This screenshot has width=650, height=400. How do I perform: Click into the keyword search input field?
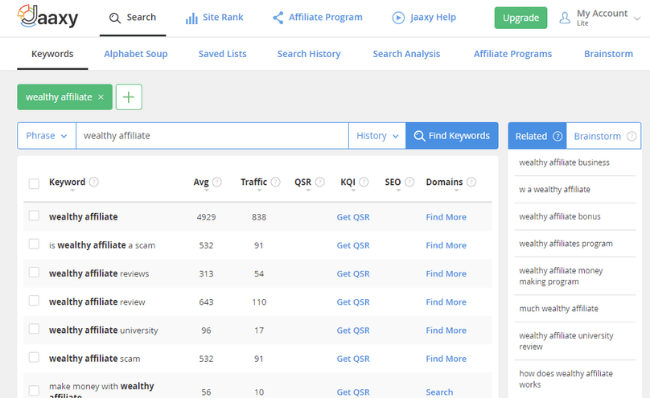coord(212,136)
